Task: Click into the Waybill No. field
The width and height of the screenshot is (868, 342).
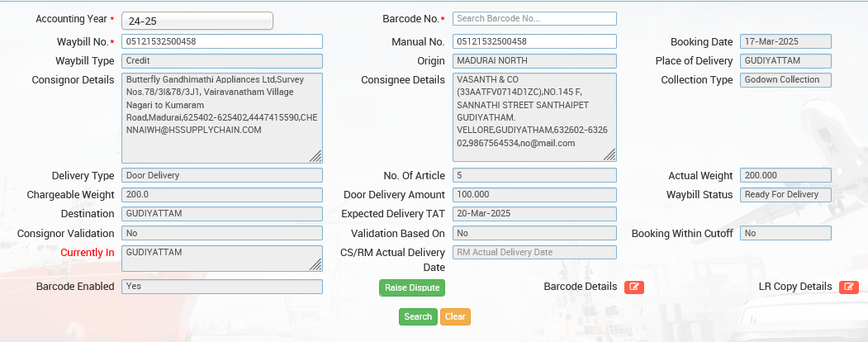Action: pos(221,41)
